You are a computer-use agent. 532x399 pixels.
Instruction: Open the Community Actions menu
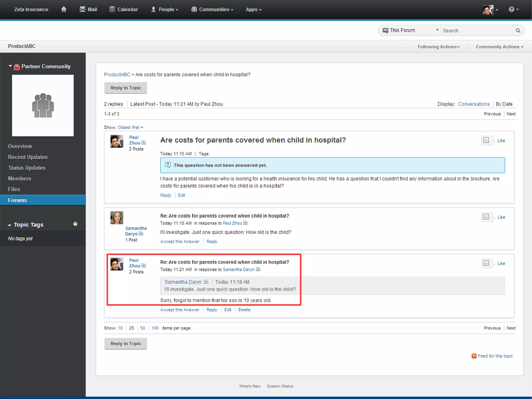pos(499,47)
